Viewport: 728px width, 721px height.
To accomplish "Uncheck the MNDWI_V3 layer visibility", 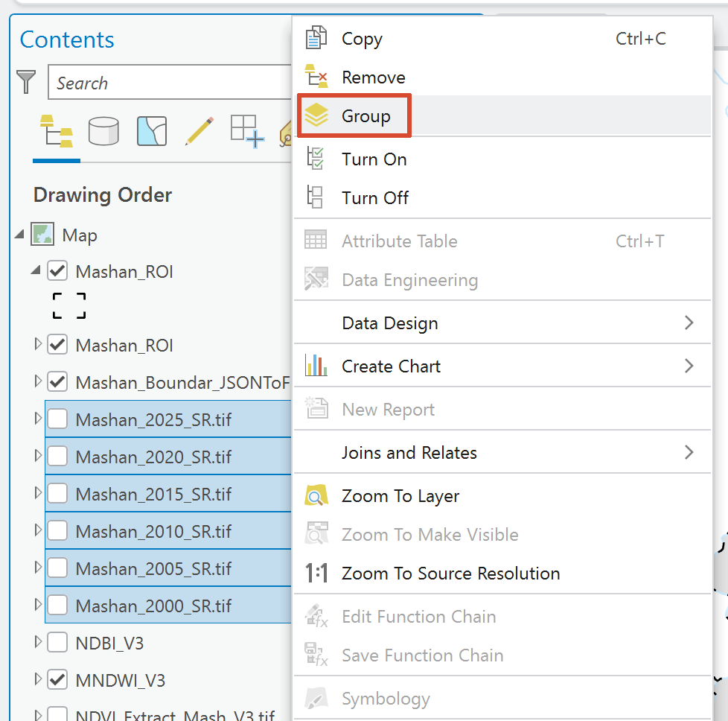I will point(57,679).
